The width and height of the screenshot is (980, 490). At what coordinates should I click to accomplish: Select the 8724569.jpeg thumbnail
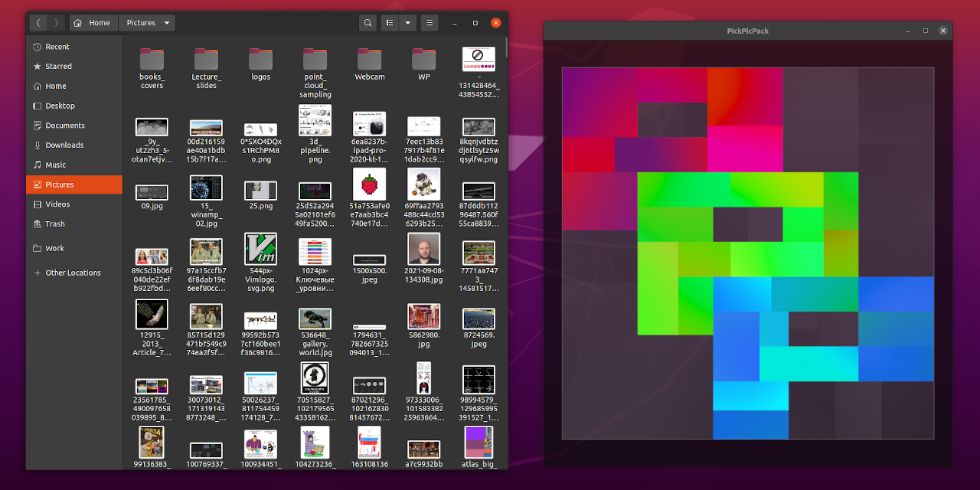click(x=479, y=318)
